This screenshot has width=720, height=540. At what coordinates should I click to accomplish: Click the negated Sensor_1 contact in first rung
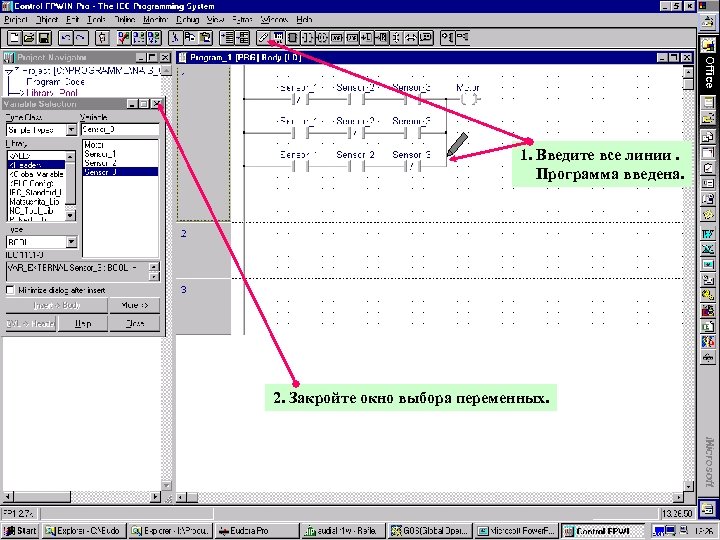[300, 99]
